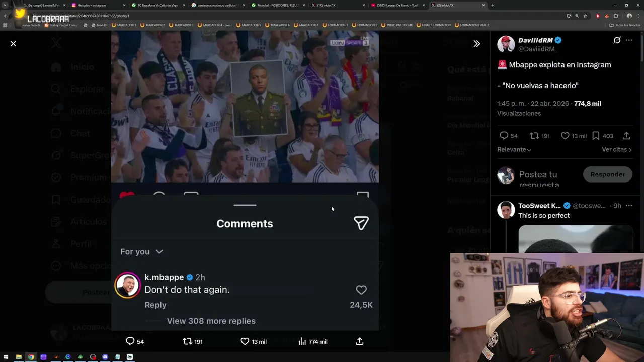Open the INTRO PARTIDO 4K bookmark
The height and width of the screenshot is (362, 644).
[x=397, y=25]
